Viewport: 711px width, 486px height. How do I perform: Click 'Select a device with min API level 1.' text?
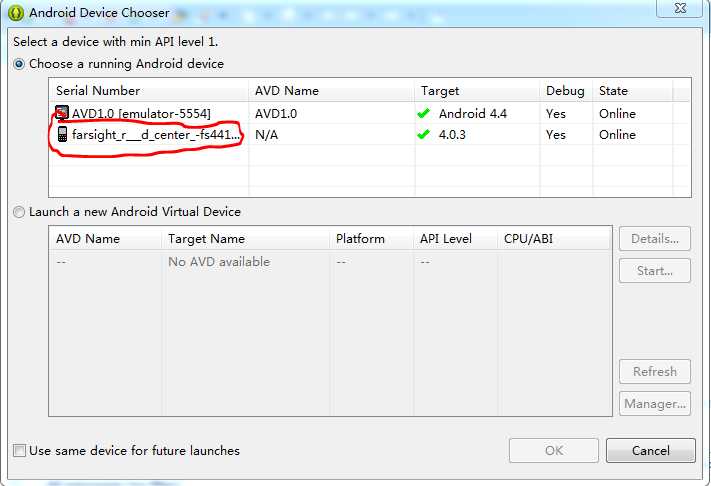(116, 42)
